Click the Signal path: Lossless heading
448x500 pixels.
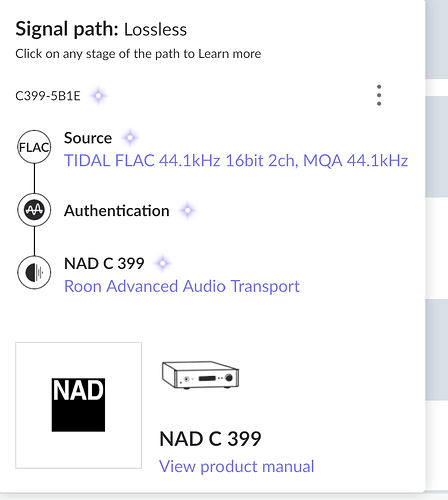click(x=101, y=29)
